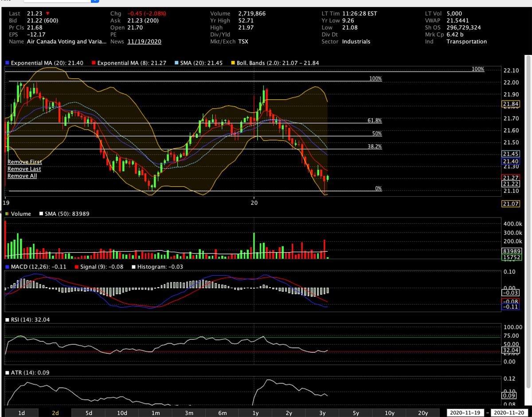Display the 5y time range

(356, 413)
